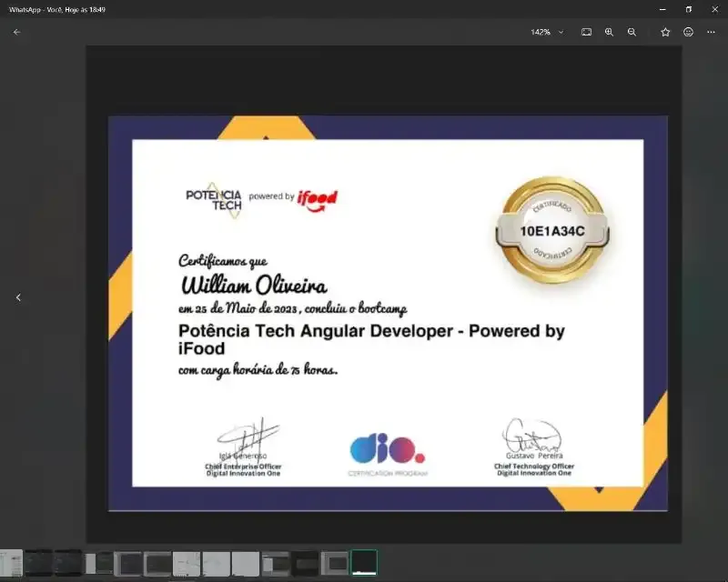728x582 pixels.
Task: Click the red iFood logo
Action: [x=318, y=199]
